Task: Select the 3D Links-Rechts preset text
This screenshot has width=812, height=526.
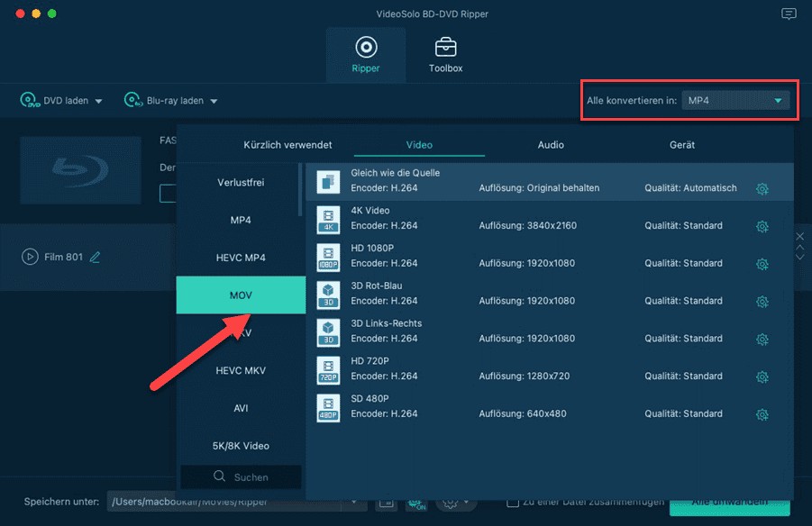Action: (x=386, y=323)
